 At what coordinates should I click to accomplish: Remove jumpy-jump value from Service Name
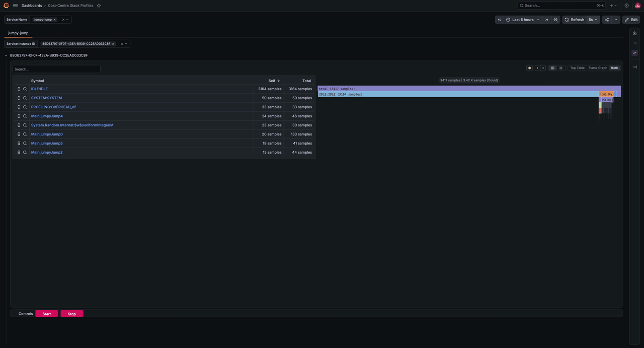coord(54,20)
